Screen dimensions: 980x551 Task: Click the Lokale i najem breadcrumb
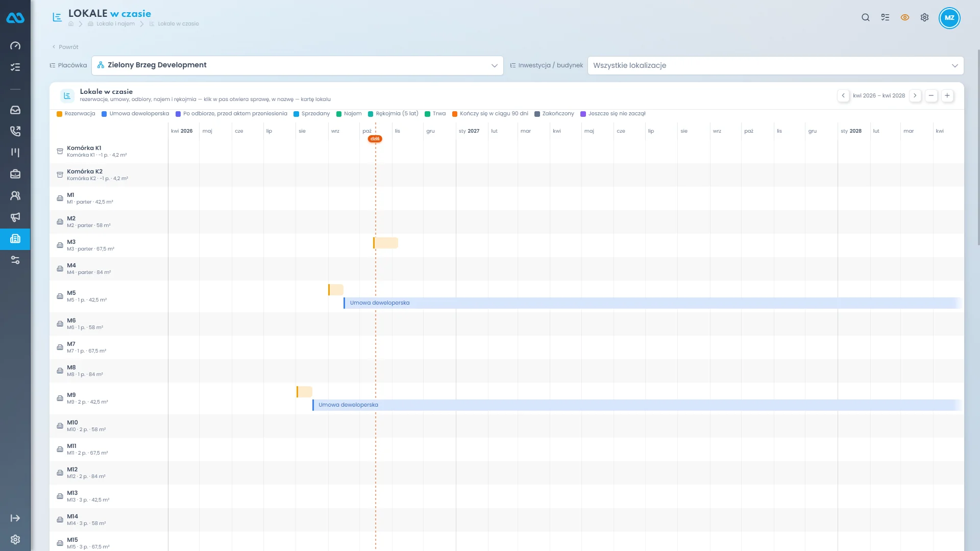111,24
